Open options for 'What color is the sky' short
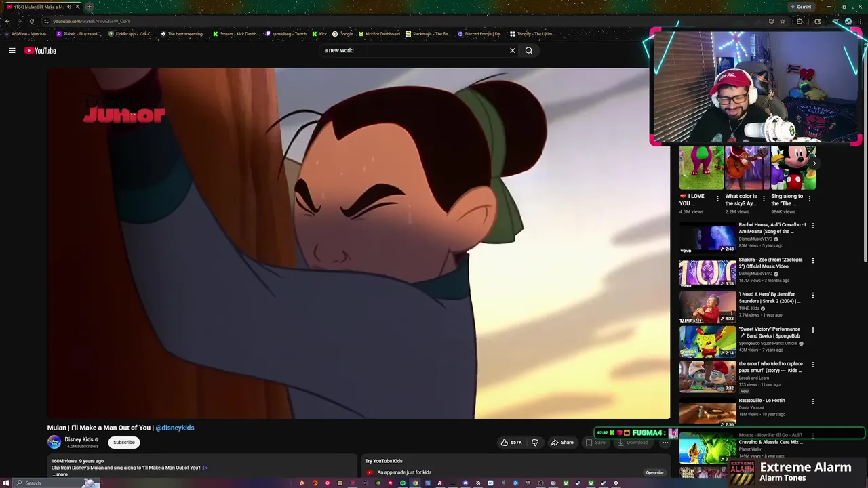 (x=764, y=199)
